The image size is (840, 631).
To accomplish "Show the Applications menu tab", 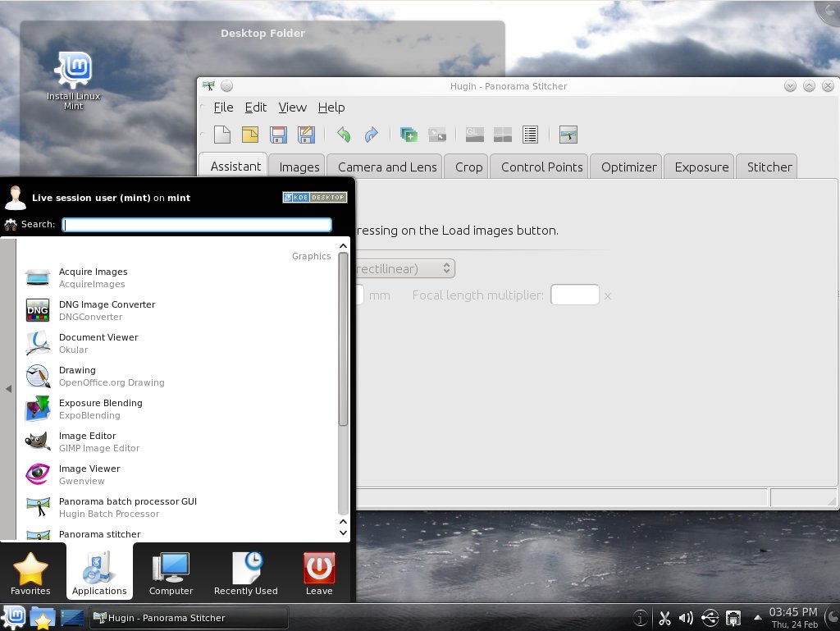I will pos(99,572).
